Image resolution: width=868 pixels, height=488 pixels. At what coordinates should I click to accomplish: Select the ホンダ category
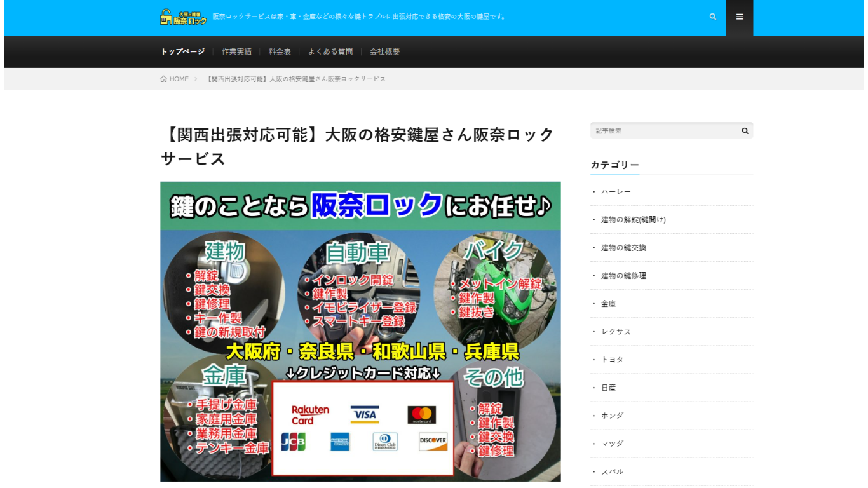612,416
